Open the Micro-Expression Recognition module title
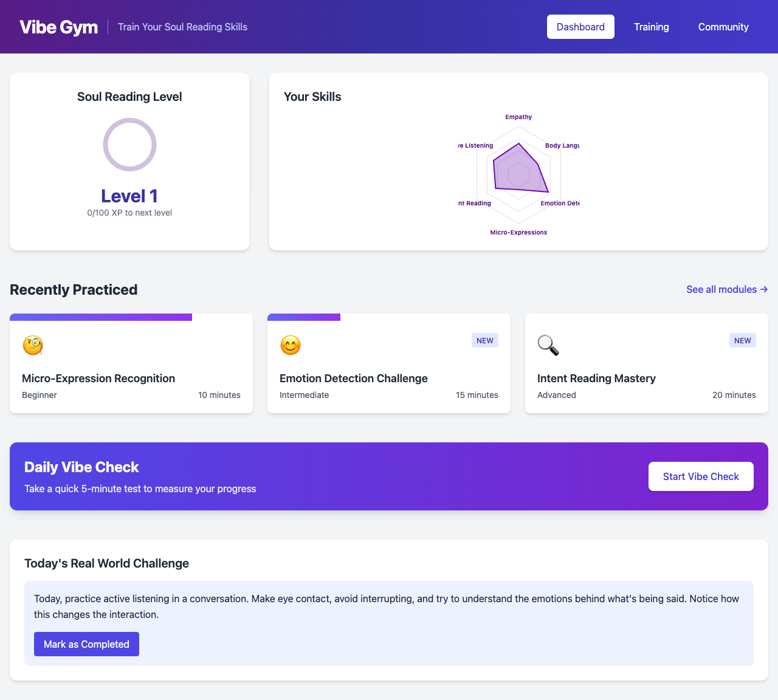Viewport: 778px width, 700px height. tap(98, 379)
